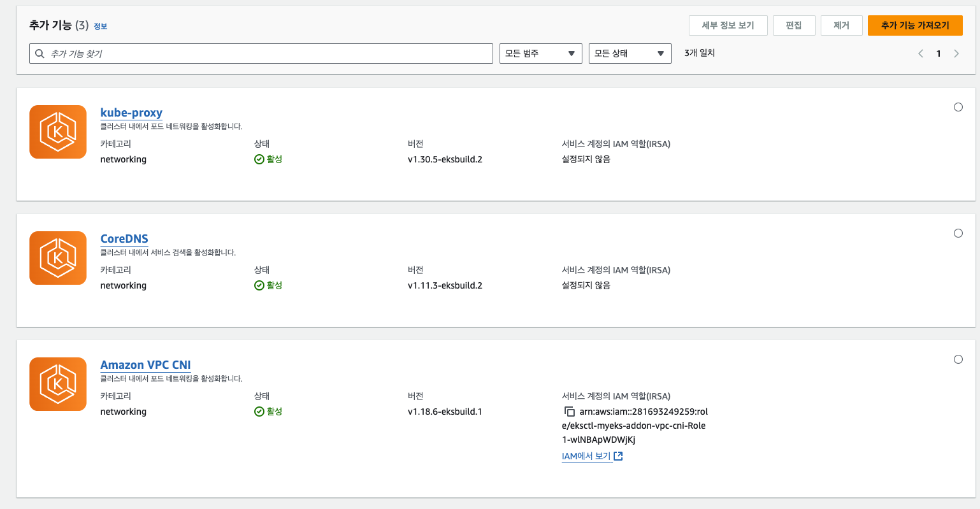The image size is (980, 509).
Task: Copy the VPC CNI IAM role ARN
Action: (x=570, y=412)
